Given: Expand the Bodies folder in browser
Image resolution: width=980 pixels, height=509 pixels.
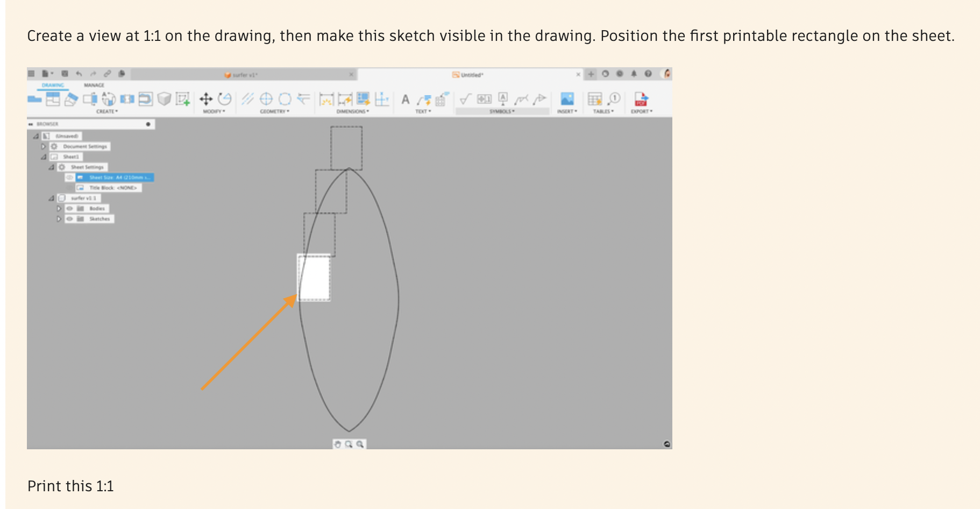Looking at the screenshot, I should 60,208.
